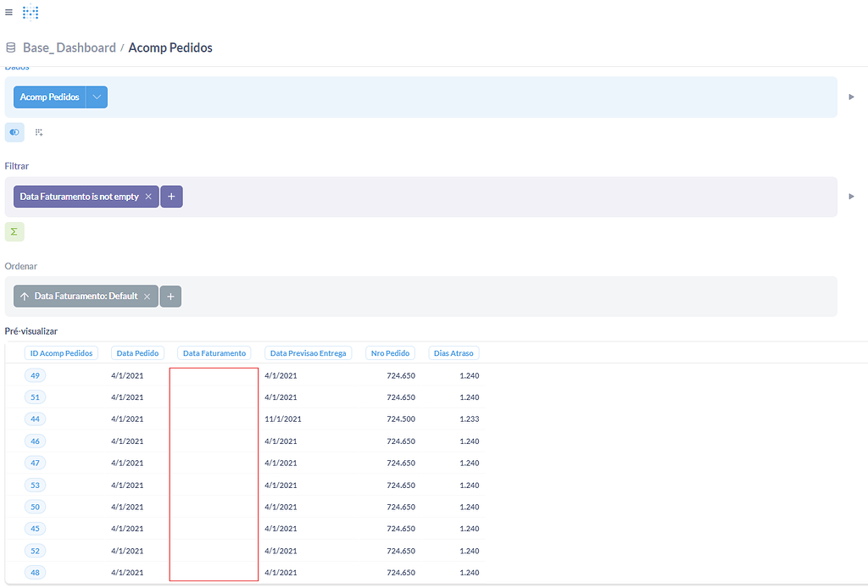Screen dimensions: 868x588
Task: Open the Acomp Pedidos table dropdown
Action: (x=97, y=97)
